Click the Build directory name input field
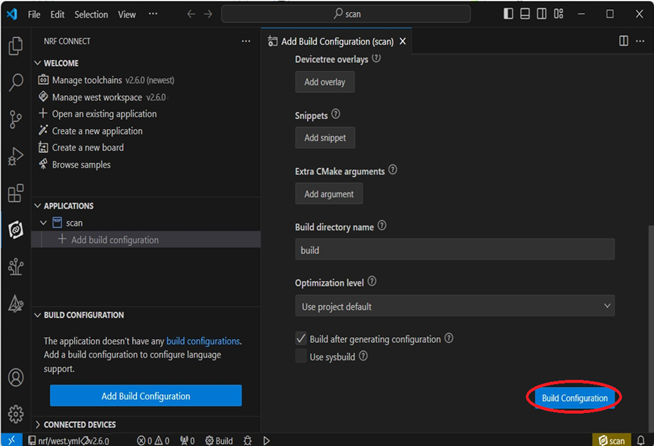 pyautogui.click(x=454, y=250)
